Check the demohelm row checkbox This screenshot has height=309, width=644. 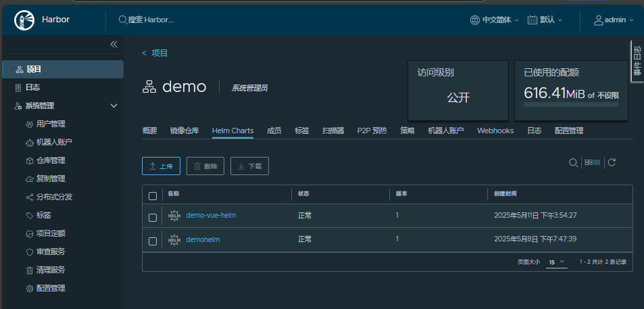click(152, 241)
